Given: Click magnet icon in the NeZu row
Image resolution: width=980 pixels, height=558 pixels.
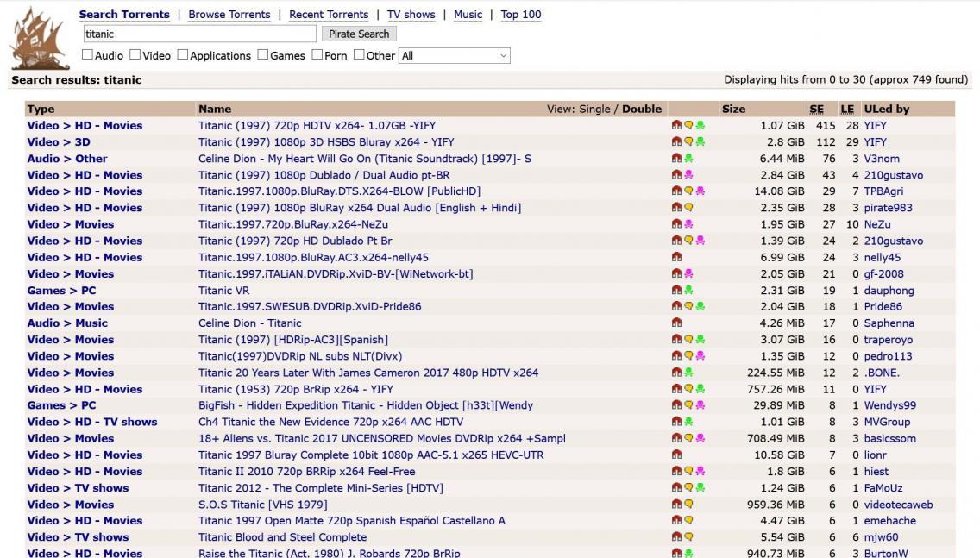Looking at the screenshot, I should pos(676,223).
